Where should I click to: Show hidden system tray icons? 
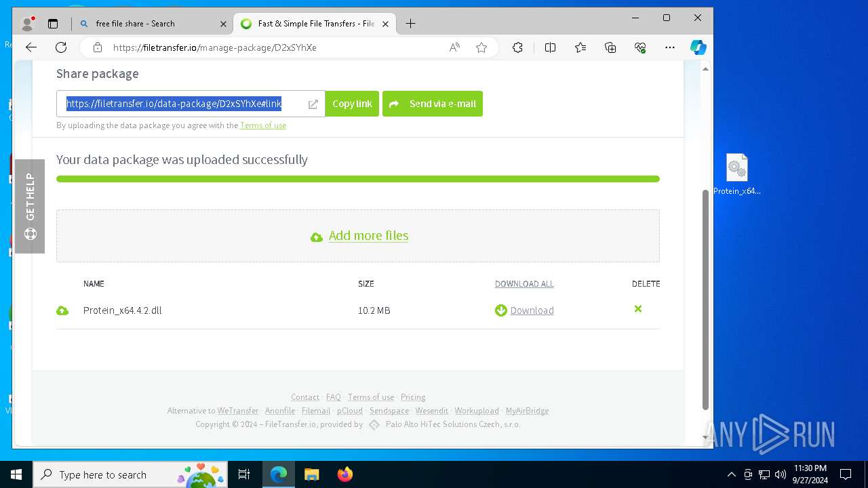(x=731, y=474)
